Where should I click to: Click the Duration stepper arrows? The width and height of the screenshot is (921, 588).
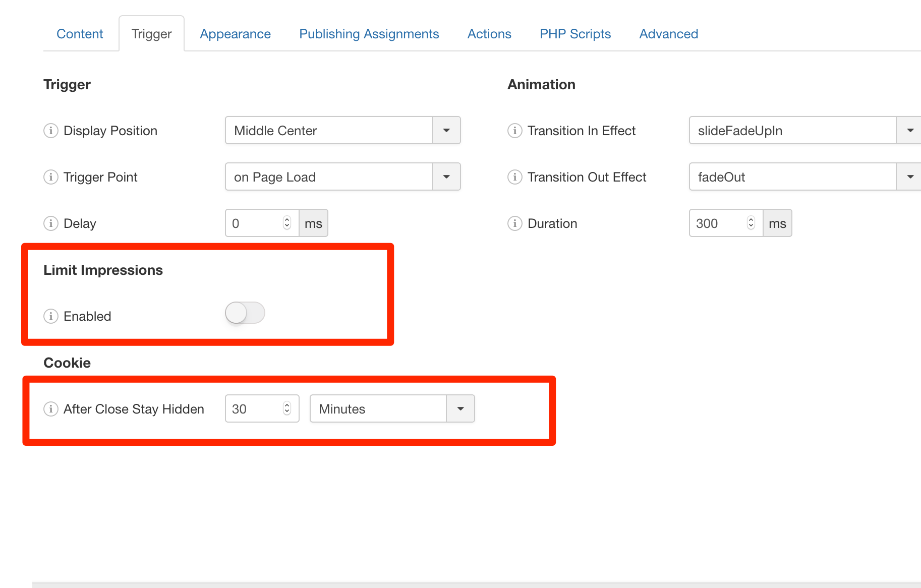pos(751,223)
